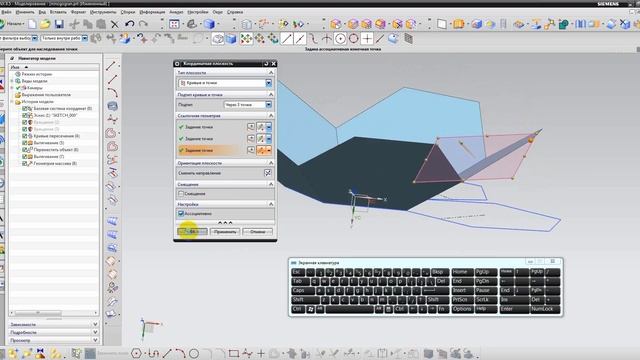Click the Cut scissors icon

click(74, 24)
